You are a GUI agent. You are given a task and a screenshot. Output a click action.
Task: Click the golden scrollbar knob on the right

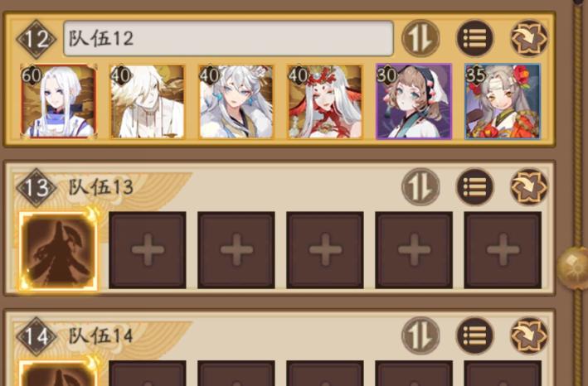(574, 268)
